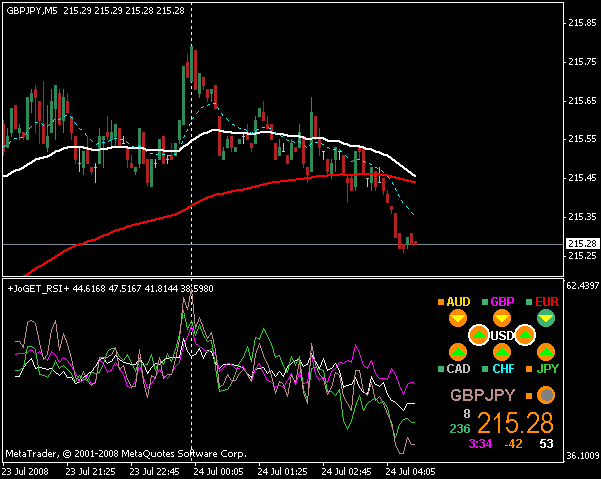Click the up-arrow circle above CAD
601x479 pixels.
[x=458, y=352]
